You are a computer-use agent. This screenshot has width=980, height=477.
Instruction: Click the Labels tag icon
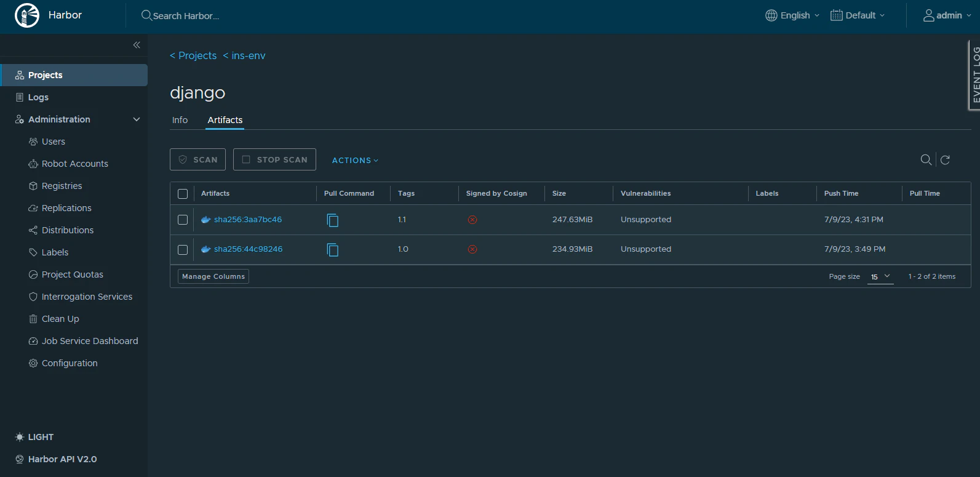tap(33, 252)
